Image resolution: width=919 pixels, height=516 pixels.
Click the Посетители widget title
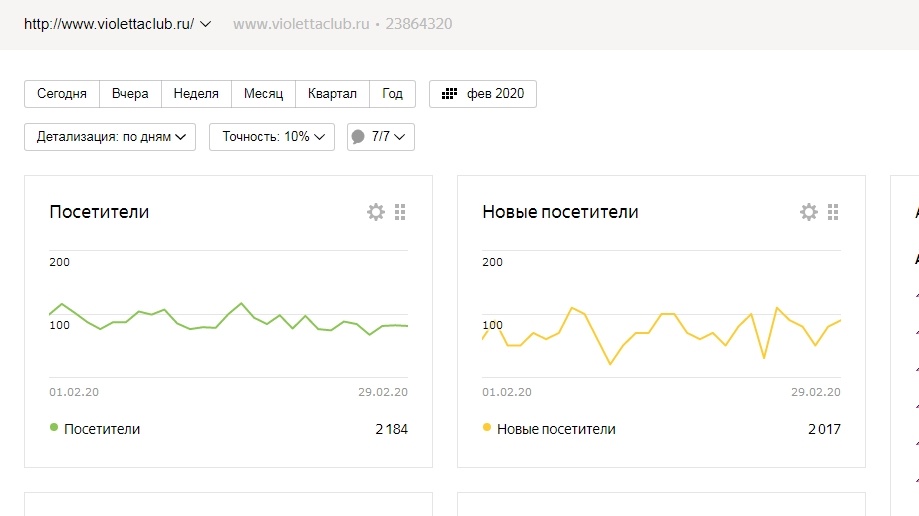(99, 212)
